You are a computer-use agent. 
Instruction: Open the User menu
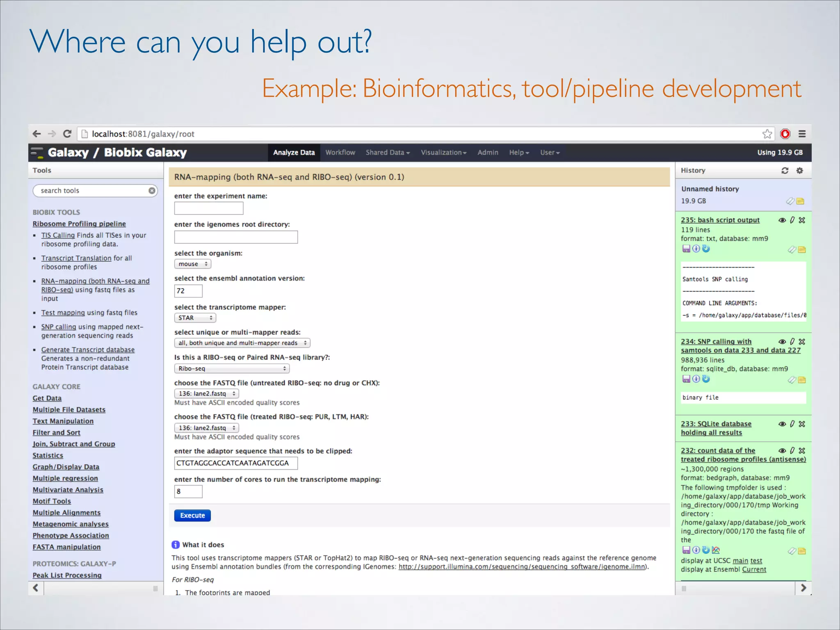(x=550, y=153)
